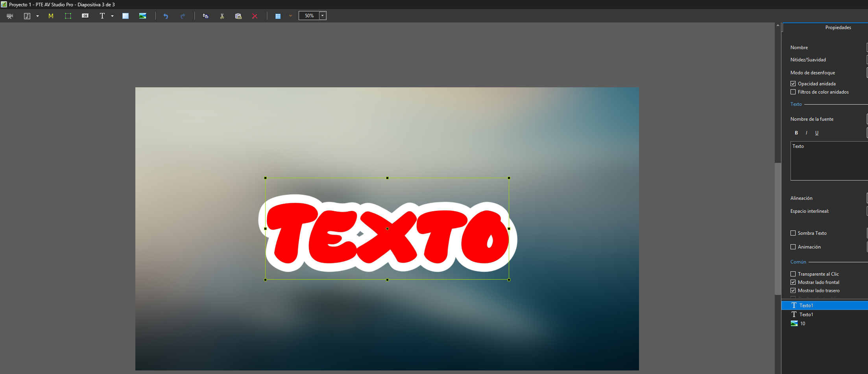The width and height of the screenshot is (868, 374).
Task: Open the text tool dropdown arrow
Action: click(113, 16)
